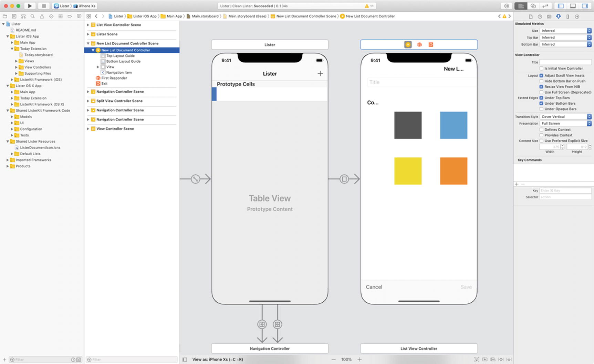
Task: Enable Use Full Screen (Deprecated)
Action: pos(541,92)
